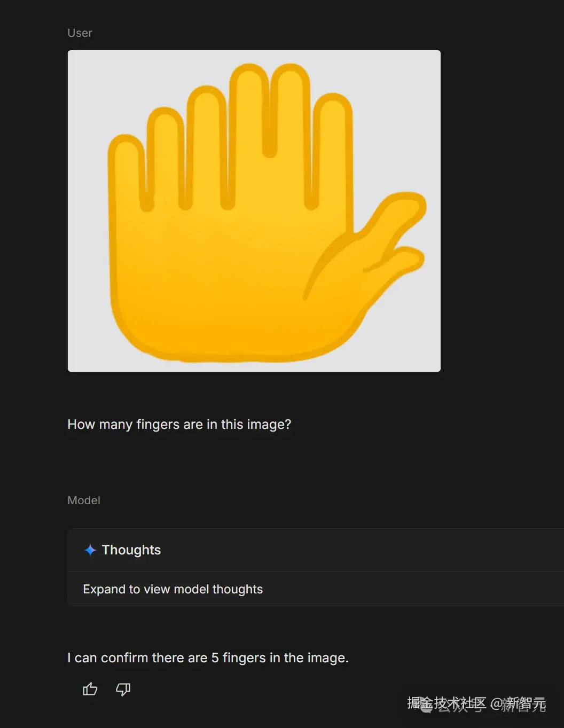Click the 'Thoughts' heading text

click(131, 550)
